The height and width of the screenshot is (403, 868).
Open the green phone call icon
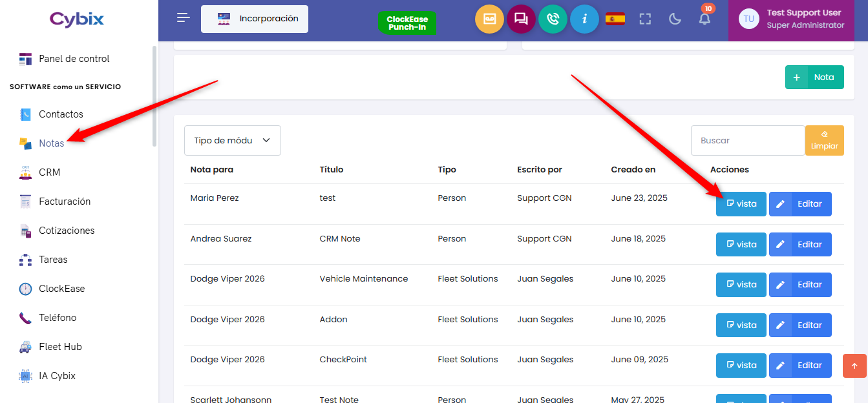[553, 19]
